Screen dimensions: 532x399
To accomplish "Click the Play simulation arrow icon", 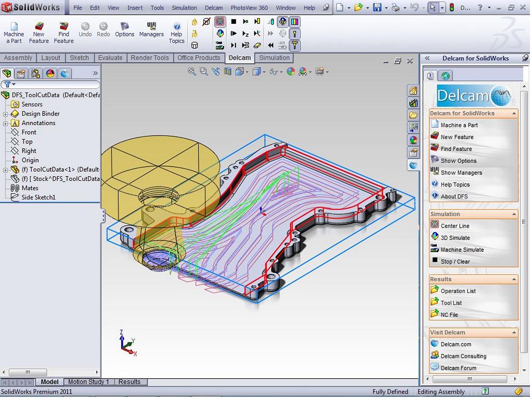I will (x=233, y=34).
